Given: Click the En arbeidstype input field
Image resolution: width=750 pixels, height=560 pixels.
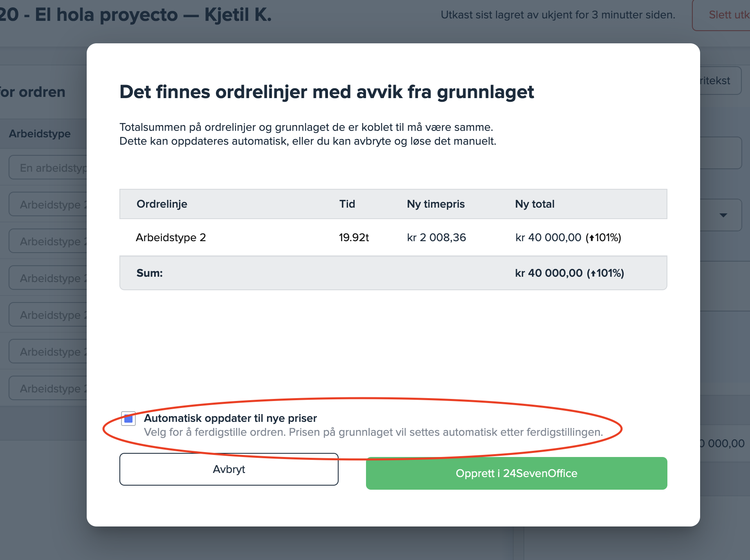Looking at the screenshot, I should (x=49, y=168).
